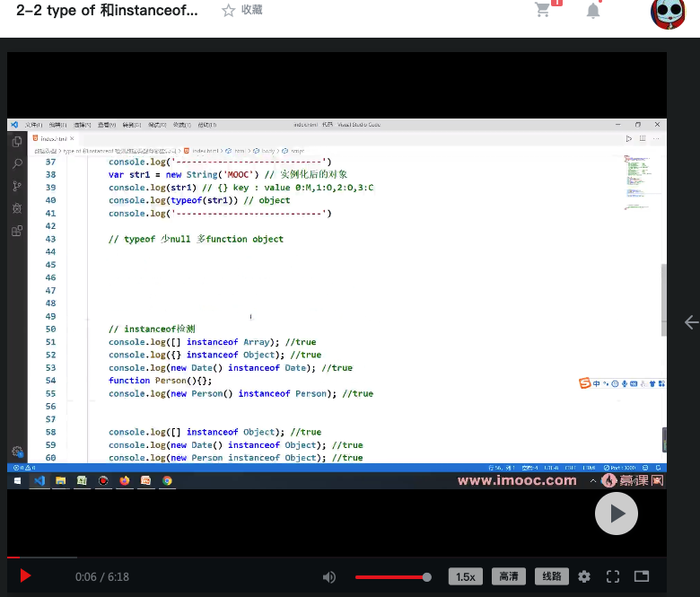Image resolution: width=700 pixels, height=597 pixels.
Task: Click the red volume slider handle
Action: 427,577
